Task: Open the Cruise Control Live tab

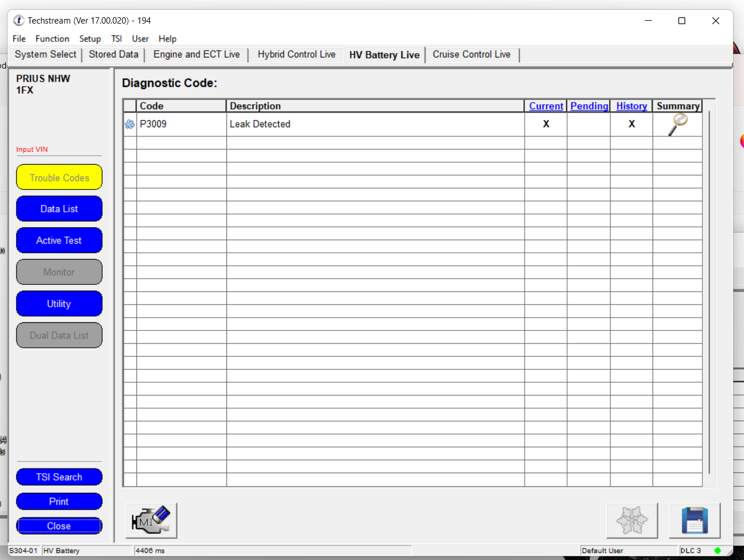Action: click(472, 54)
